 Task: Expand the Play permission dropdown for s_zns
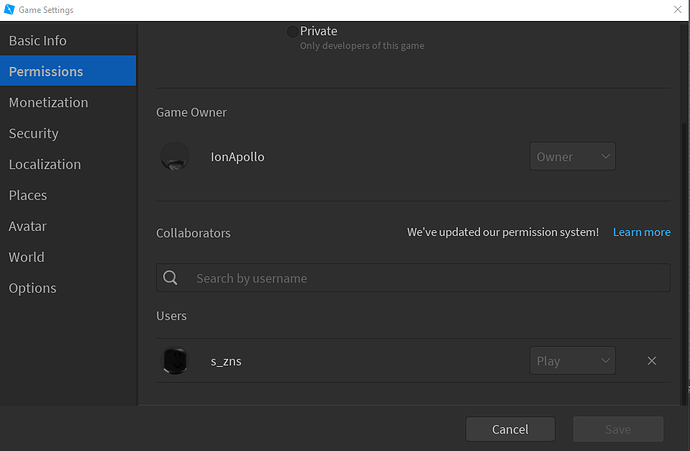572,361
